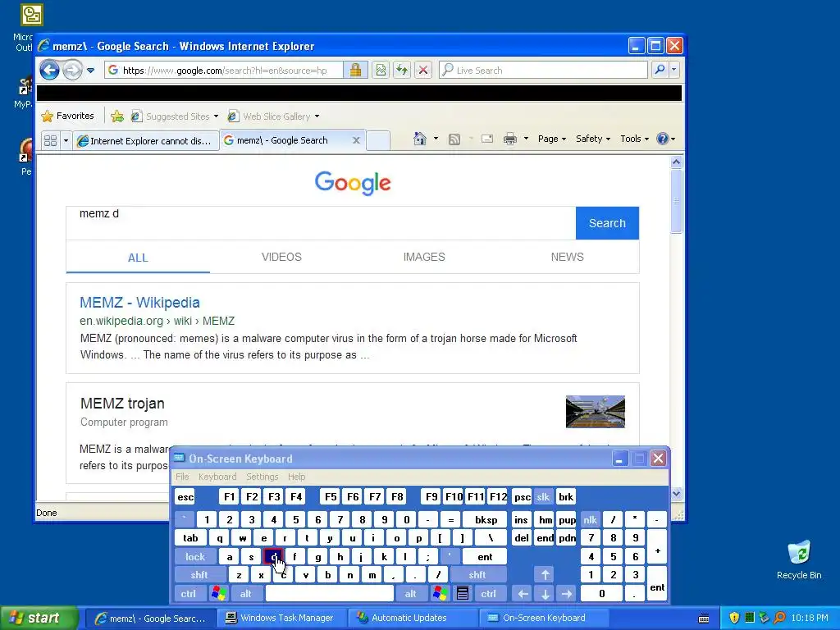This screenshot has height=630, width=840.
Task: Stop loading with the red X icon
Action: click(422, 70)
